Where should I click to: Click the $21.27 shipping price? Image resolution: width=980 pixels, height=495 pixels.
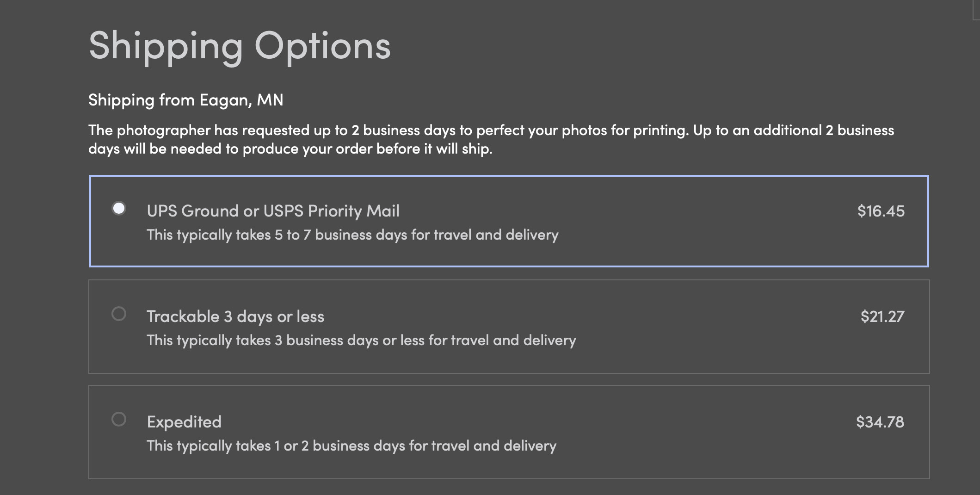pyautogui.click(x=882, y=316)
